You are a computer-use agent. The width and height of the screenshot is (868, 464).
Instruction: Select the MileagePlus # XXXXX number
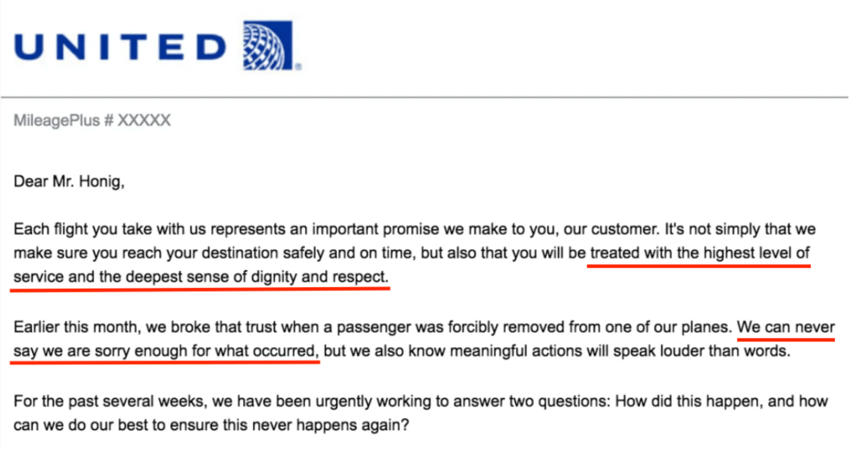click(x=92, y=120)
